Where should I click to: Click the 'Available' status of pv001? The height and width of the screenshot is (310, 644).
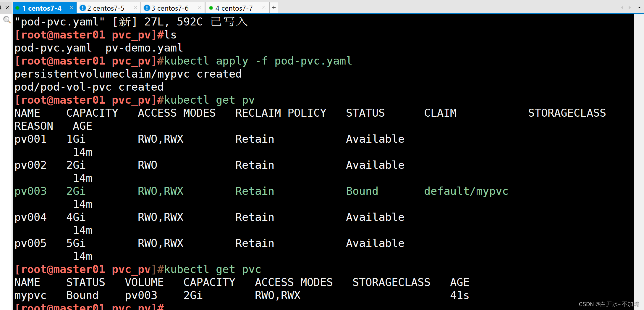375,139
